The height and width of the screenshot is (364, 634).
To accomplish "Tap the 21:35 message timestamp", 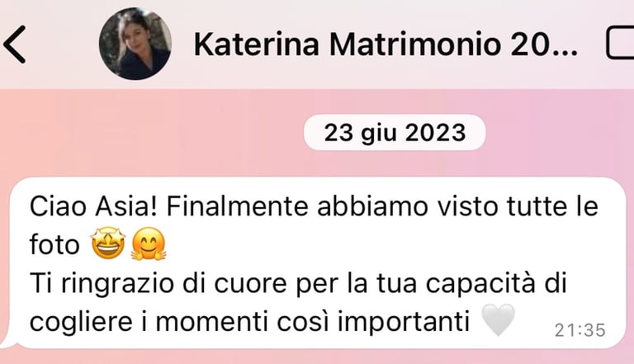I will [580, 330].
